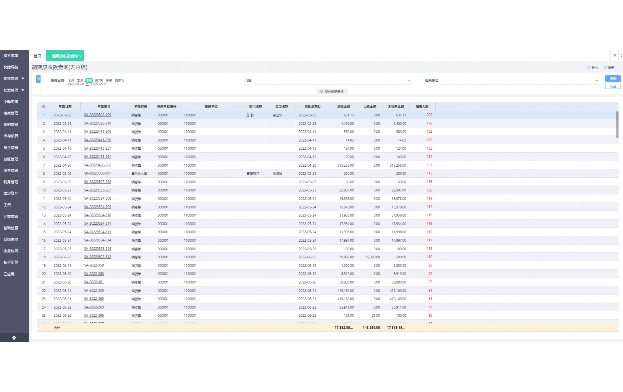
Task: Switch to the home tab left of green tab
Action: point(38,56)
